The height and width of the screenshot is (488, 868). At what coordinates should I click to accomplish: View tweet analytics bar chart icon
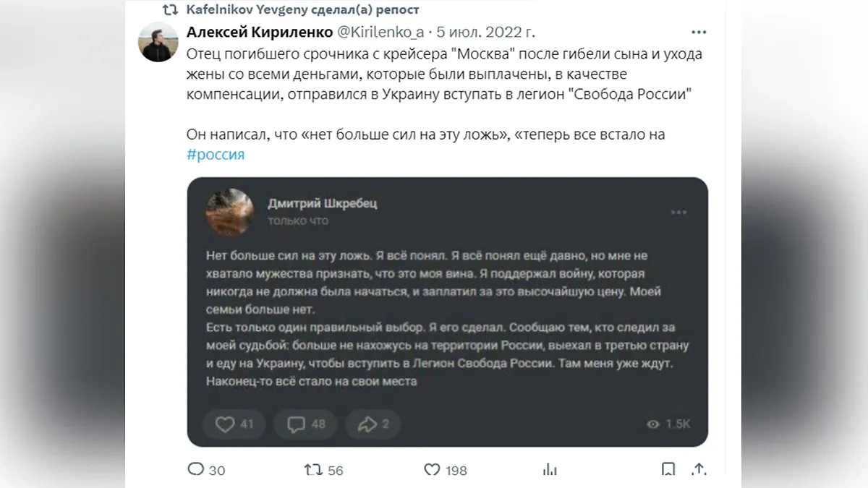click(550, 470)
